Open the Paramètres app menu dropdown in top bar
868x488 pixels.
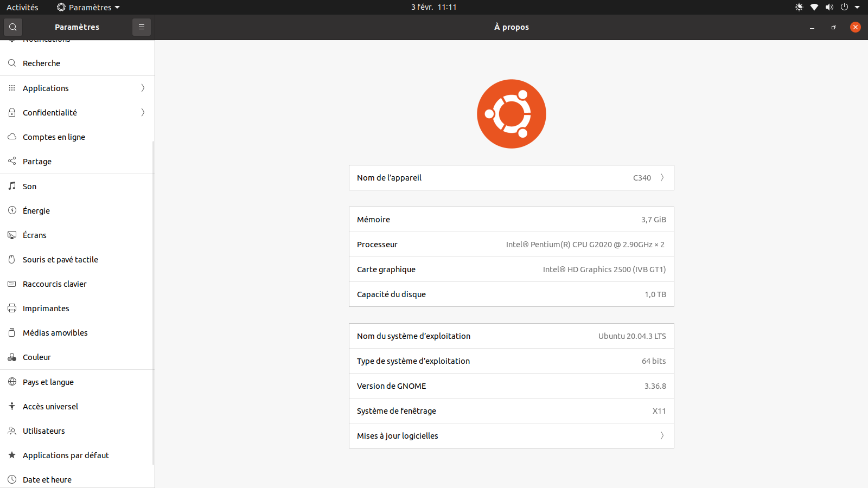click(88, 7)
